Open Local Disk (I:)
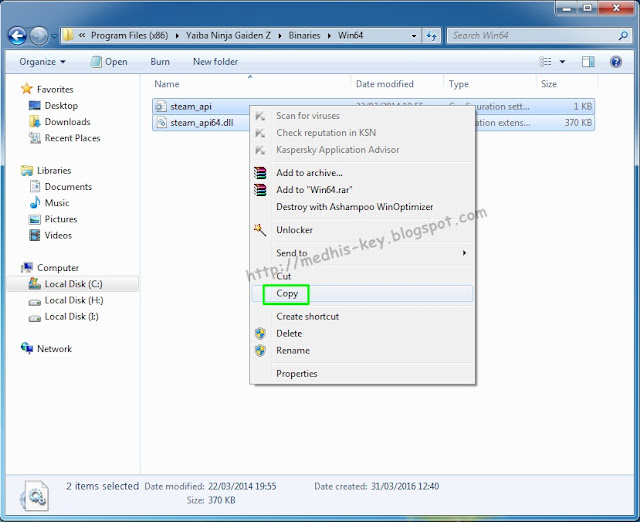Image resolution: width=640 pixels, height=522 pixels. [x=63, y=317]
